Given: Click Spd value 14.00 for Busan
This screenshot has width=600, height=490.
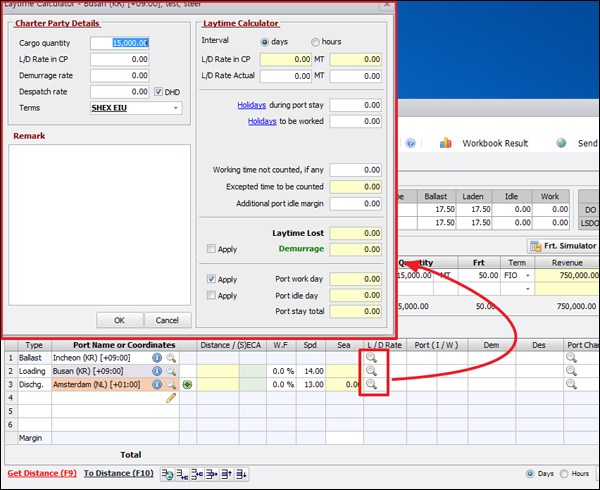Looking at the screenshot, I should (x=311, y=371).
